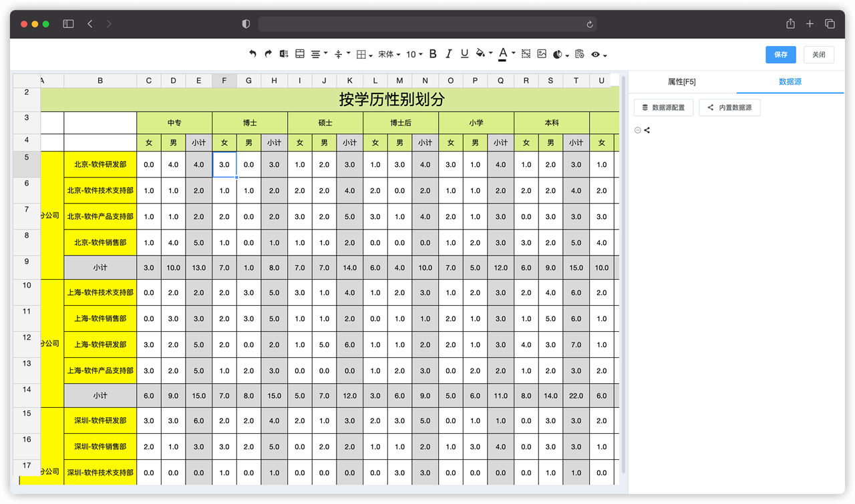Click the cell borders icon
This screenshot has height=504, width=855.
361,54
